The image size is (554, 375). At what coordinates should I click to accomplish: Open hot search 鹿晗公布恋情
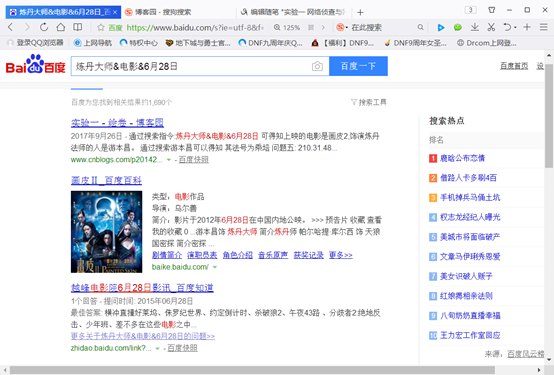pos(462,158)
